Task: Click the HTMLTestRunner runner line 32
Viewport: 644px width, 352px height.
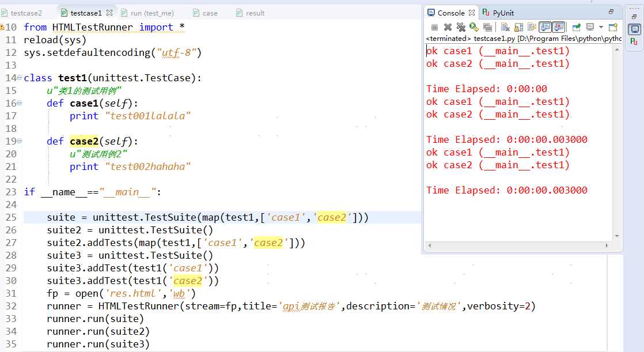Action: tap(291, 306)
